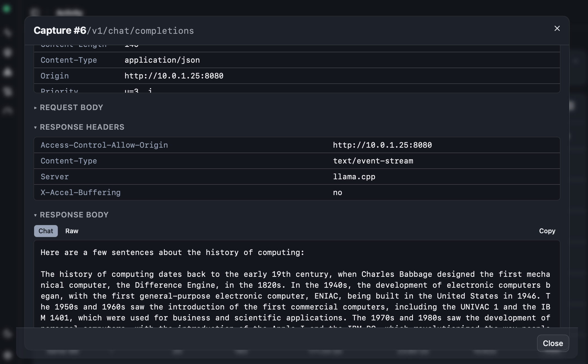Viewport: 588px width, 364px height.
Task: Click the Access-Control-Allow-Origin header name
Action: (x=104, y=145)
